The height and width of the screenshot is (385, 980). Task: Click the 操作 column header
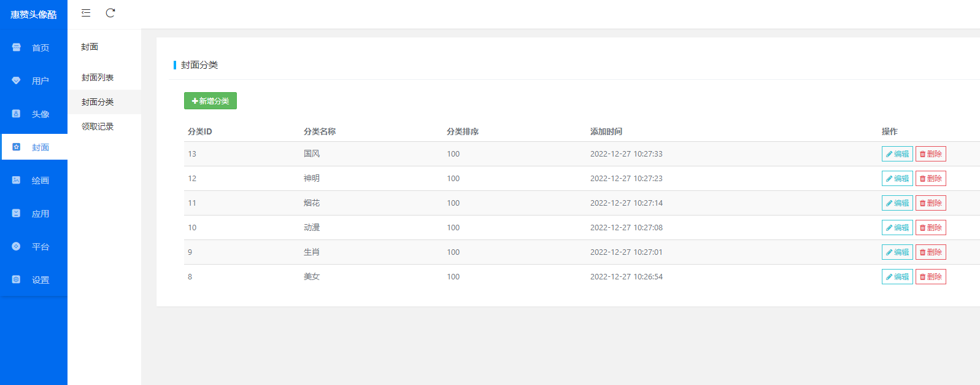(890, 131)
